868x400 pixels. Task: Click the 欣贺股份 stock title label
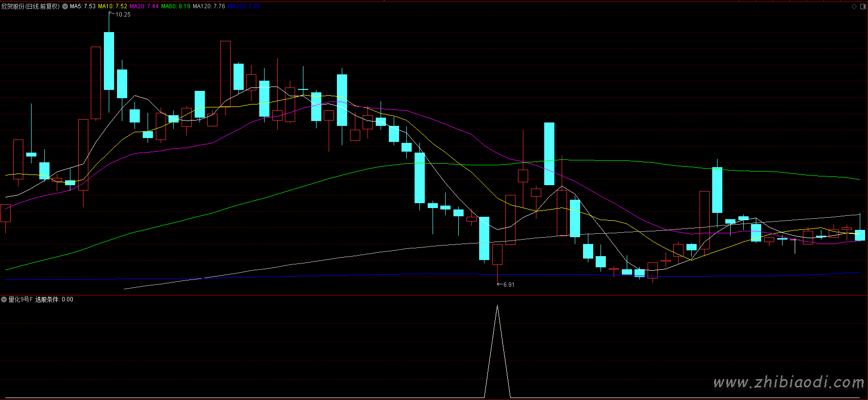tap(30, 6)
